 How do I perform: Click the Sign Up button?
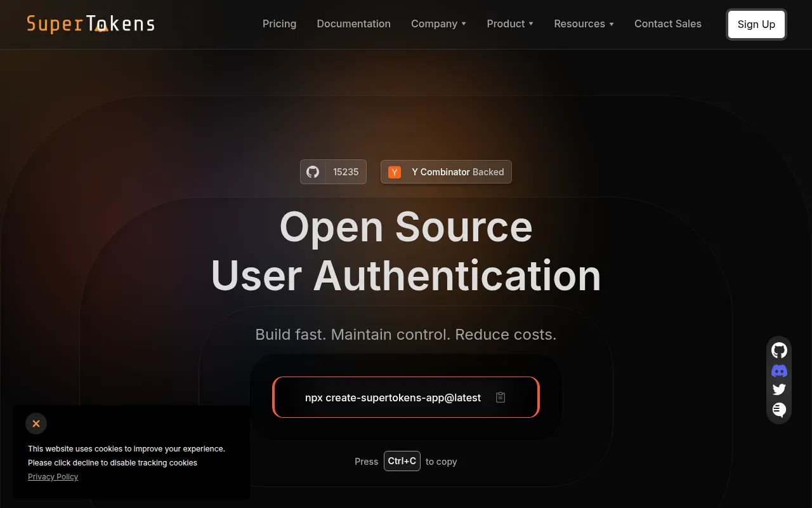click(x=756, y=24)
